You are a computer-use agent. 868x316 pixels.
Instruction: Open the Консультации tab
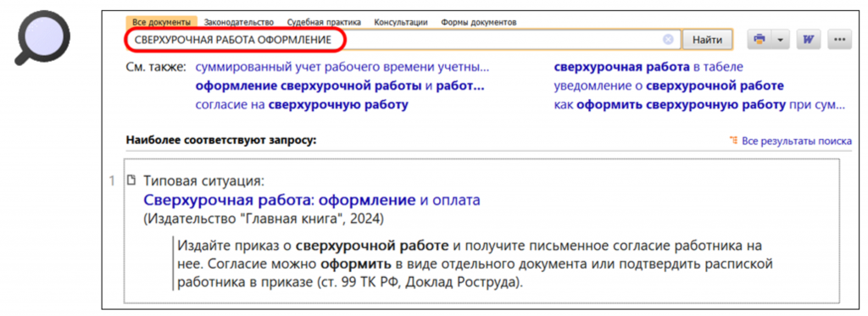tap(401, 22)
